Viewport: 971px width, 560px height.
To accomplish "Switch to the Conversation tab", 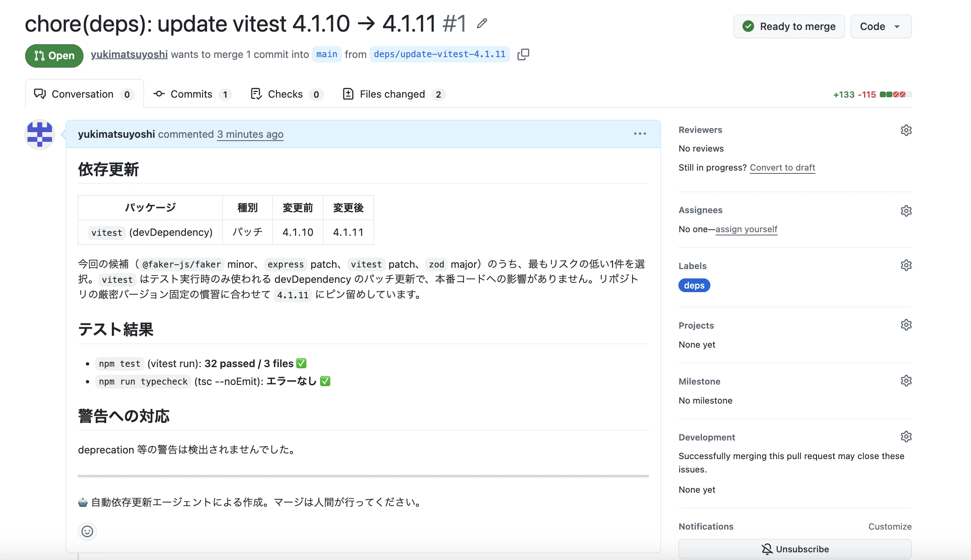I will 84,94.
